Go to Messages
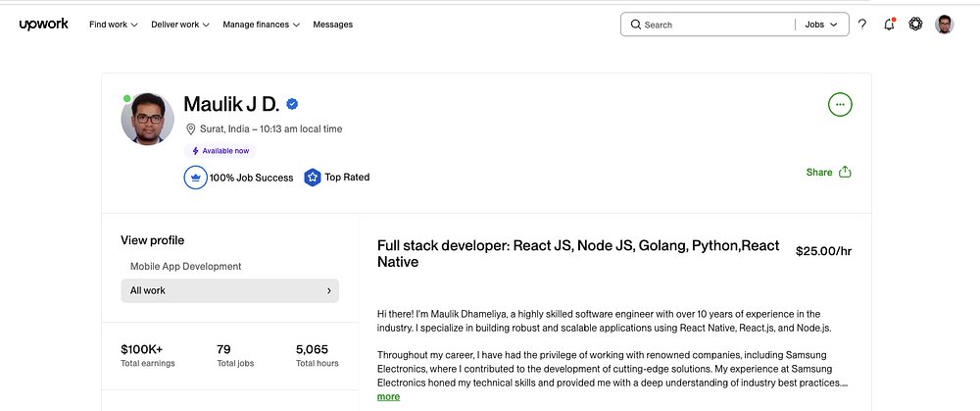This screenshot has width=980, height=411. pos(333,25)
